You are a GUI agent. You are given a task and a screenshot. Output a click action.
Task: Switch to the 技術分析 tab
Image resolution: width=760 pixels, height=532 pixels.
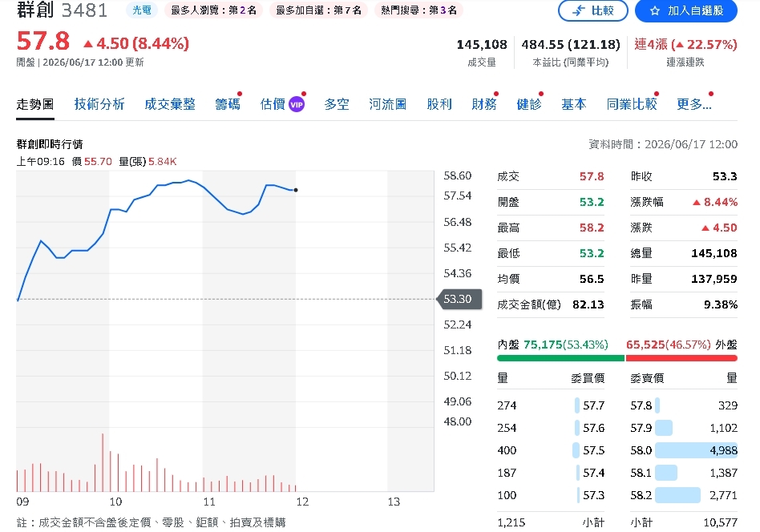(x=99, y=104)
